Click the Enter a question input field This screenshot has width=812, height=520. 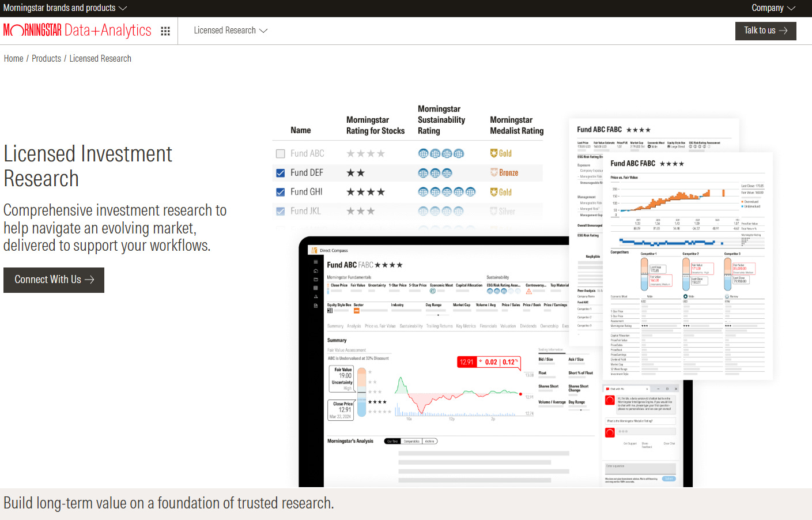[640, 469]
